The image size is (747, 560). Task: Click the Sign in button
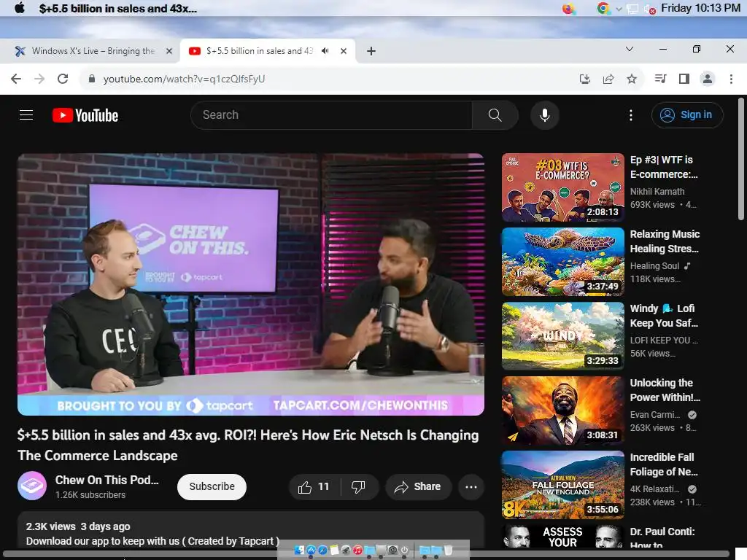687,114
